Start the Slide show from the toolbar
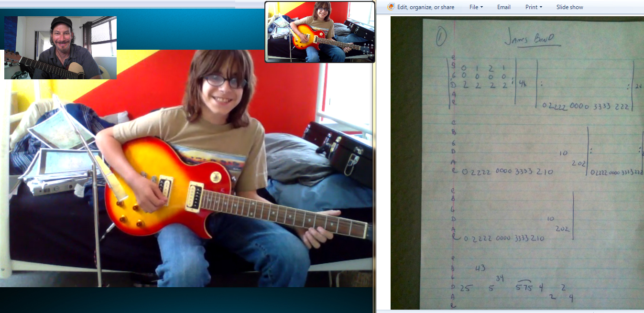The height and width of the screenshot is (313, 644). (x=569, y=7)
